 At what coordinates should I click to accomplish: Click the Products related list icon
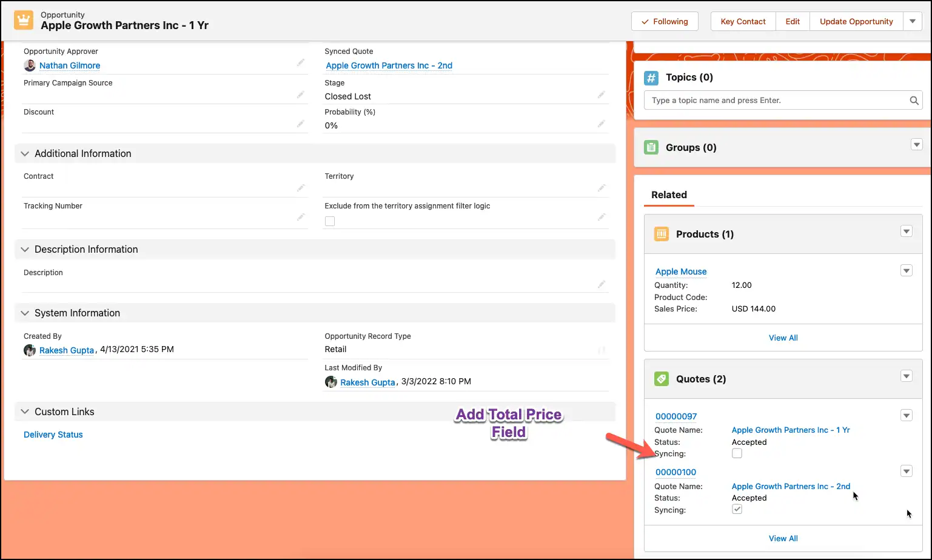click(x=661, y=234)
